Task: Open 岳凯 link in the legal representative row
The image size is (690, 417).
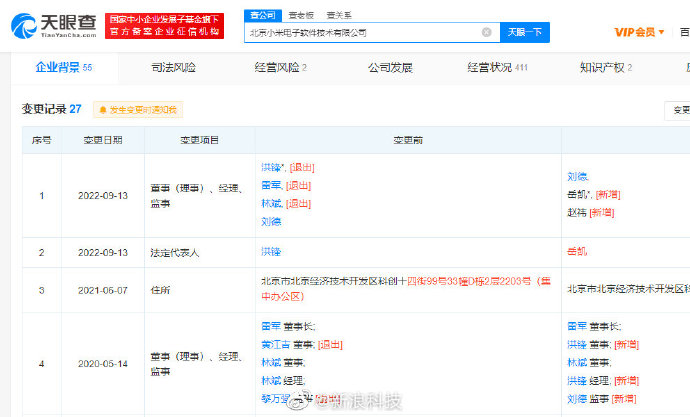Action: point(577,253)
